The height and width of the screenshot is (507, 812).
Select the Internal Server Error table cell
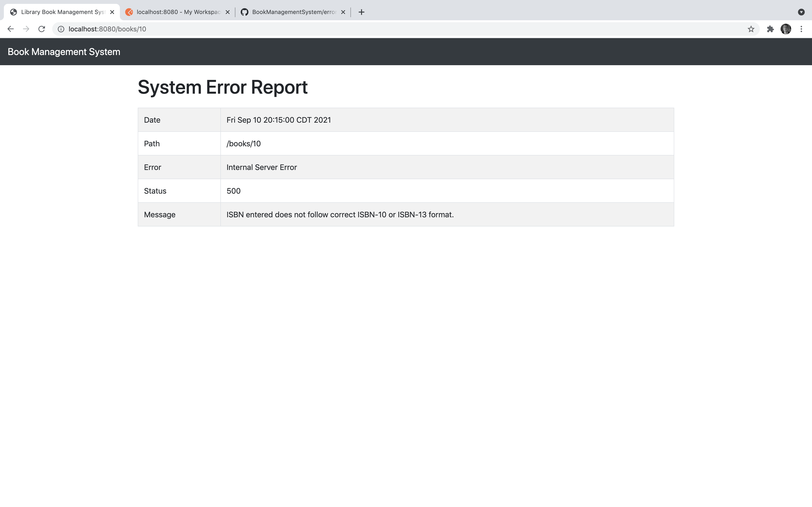261,167
